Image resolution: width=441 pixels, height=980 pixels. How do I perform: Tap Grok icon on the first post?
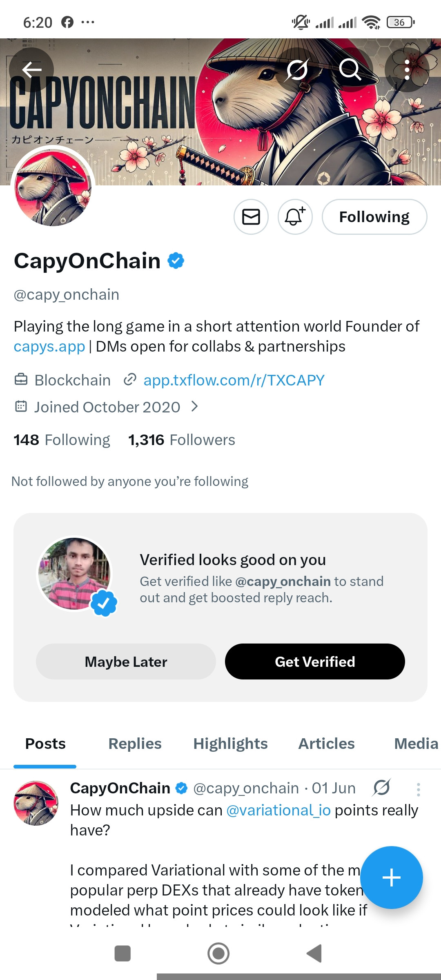tap(382, 788)
